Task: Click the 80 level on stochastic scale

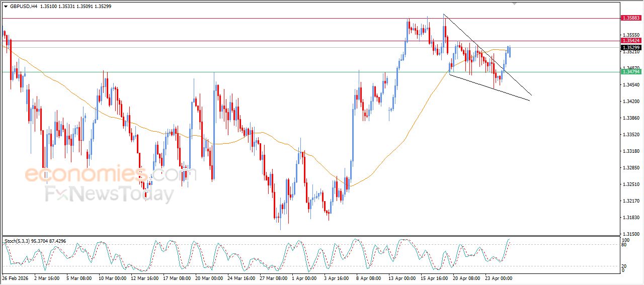Action: click(623, 245)
